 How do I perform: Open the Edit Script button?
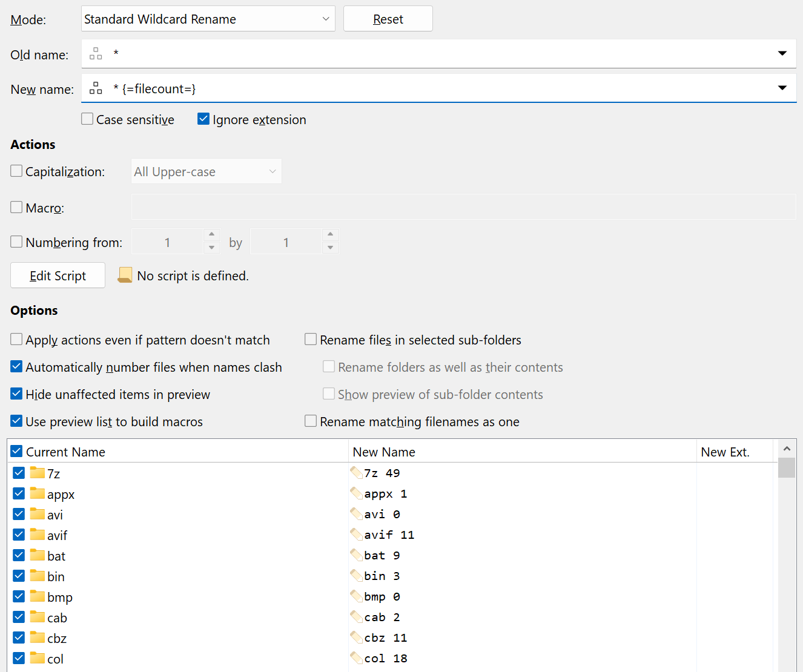(x=58, y=275)
